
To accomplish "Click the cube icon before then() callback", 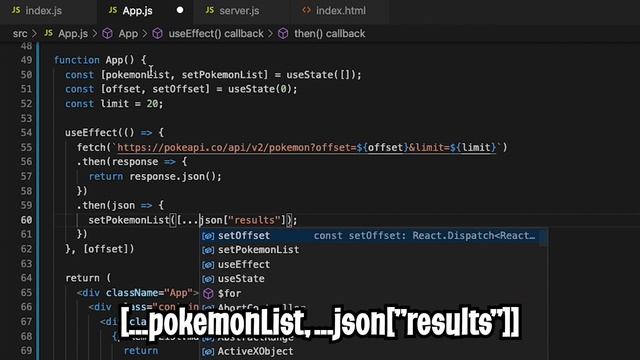I will tap(283, 33).
